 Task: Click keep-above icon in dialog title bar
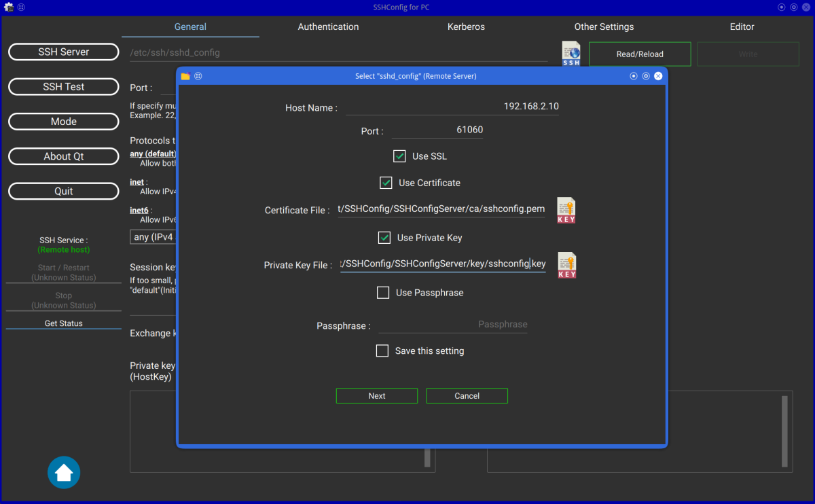click(x=198, y=76)
